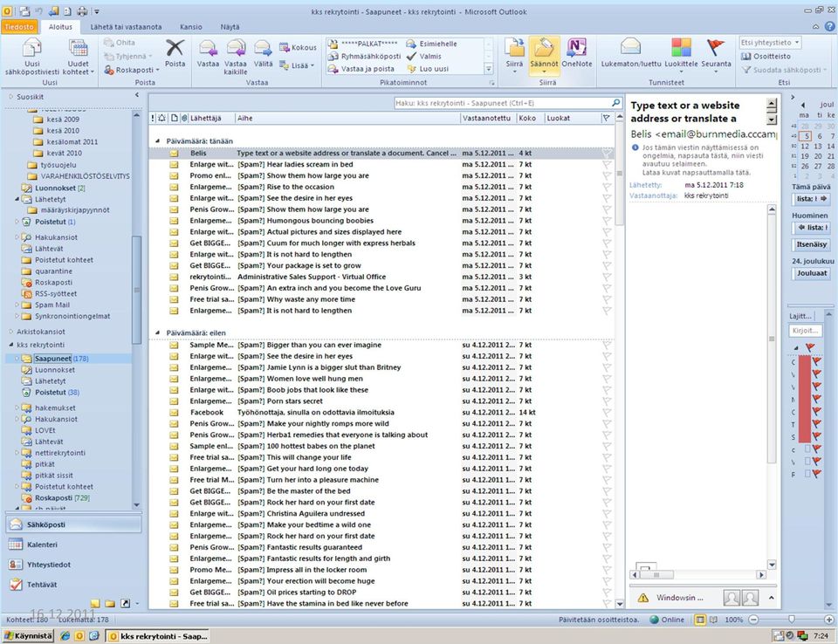Open Käynnistä start button

(28, 636)
